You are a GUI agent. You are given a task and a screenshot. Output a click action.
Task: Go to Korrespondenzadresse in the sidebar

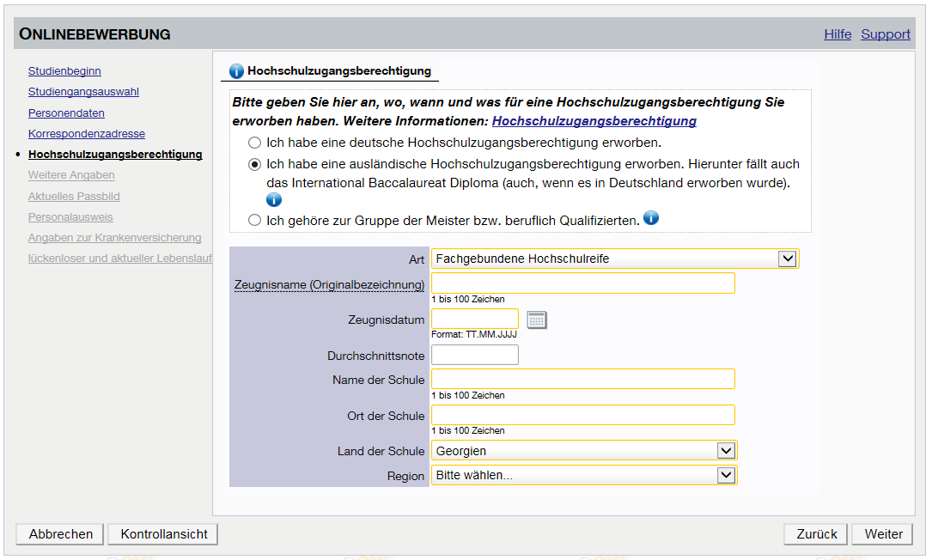[x=86, y=134]
